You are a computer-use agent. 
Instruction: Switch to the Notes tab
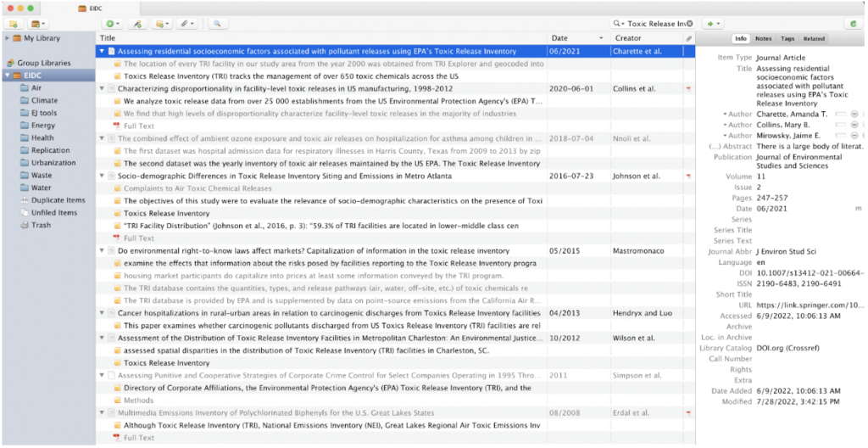pyautogui.click(x=763, y=38)
